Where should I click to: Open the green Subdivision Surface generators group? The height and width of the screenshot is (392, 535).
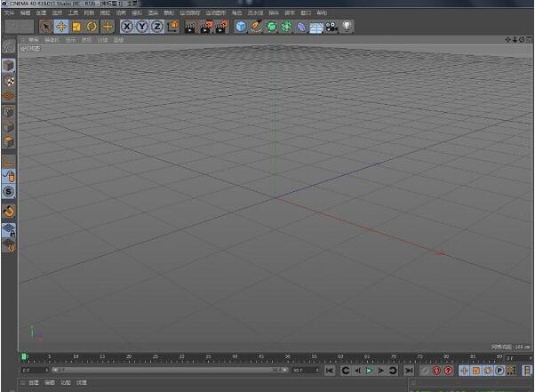[272, 27]
